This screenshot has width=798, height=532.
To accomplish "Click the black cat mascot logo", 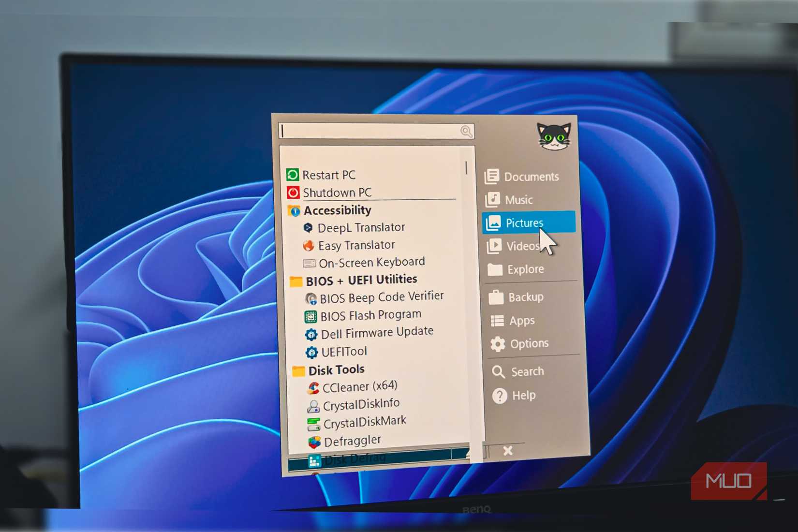I will point(553,137).
